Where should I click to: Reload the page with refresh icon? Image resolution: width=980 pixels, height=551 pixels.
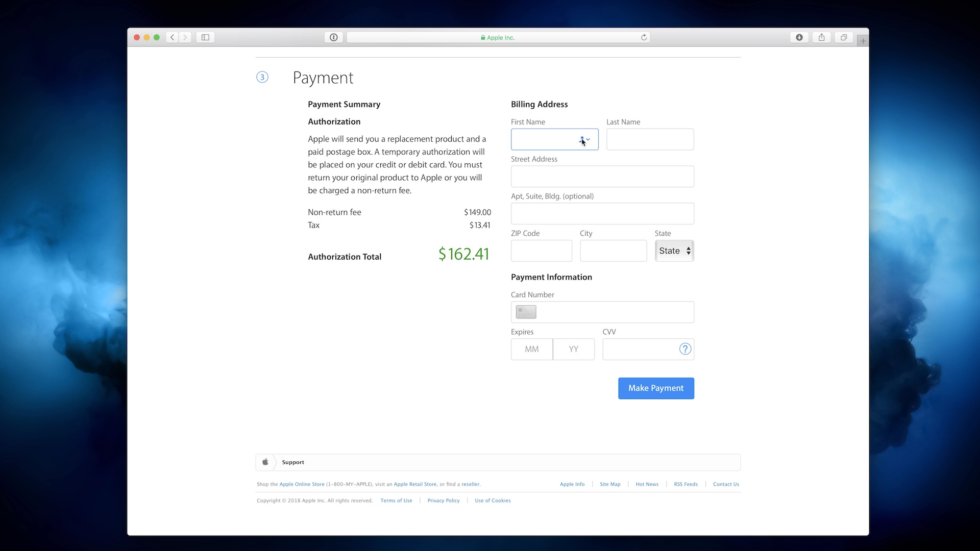pos(644,37)
